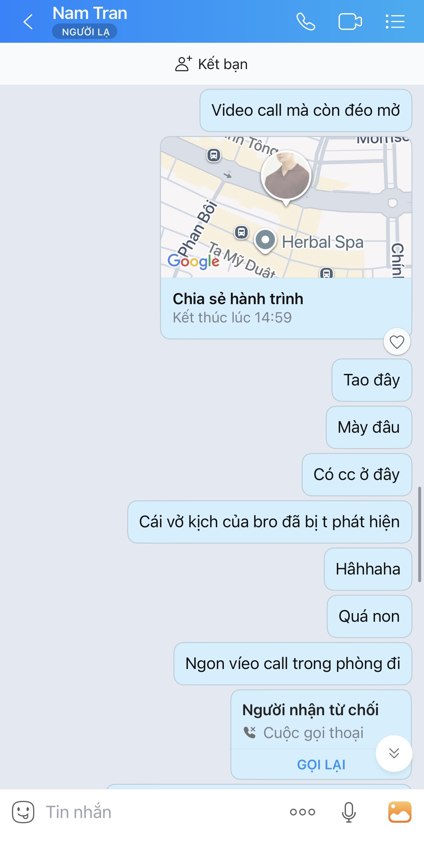Screen dimensions: 424x868
Task: Open the chat options list icon
Action: (x=395, y=22)
